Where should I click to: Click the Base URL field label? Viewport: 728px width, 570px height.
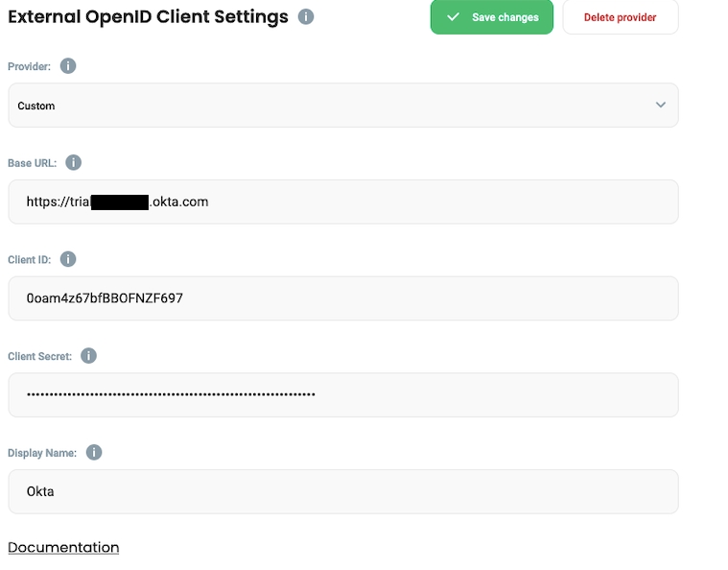pyautogui.click(x=33, y=163)
